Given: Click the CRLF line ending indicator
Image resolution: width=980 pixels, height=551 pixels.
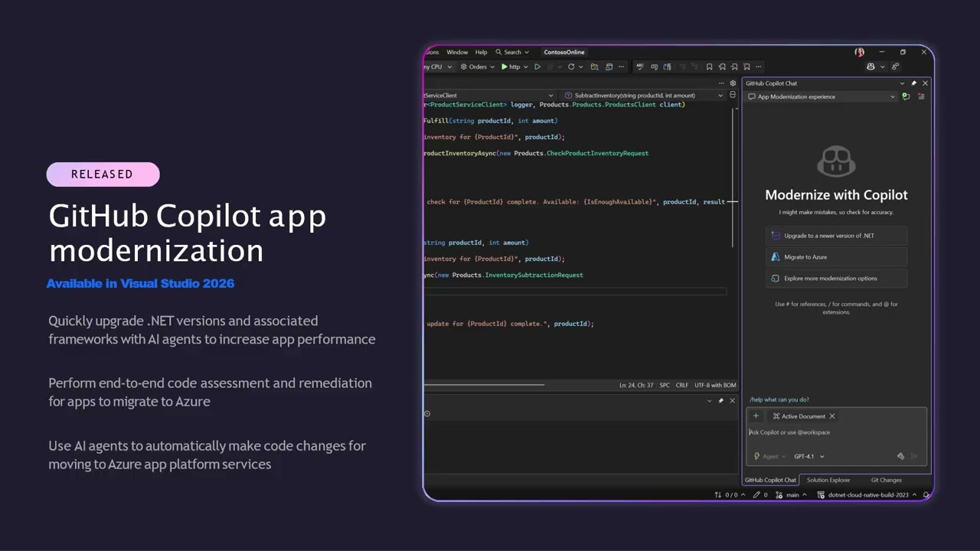Looking at the screenshot, I should [x=681, y=385].
